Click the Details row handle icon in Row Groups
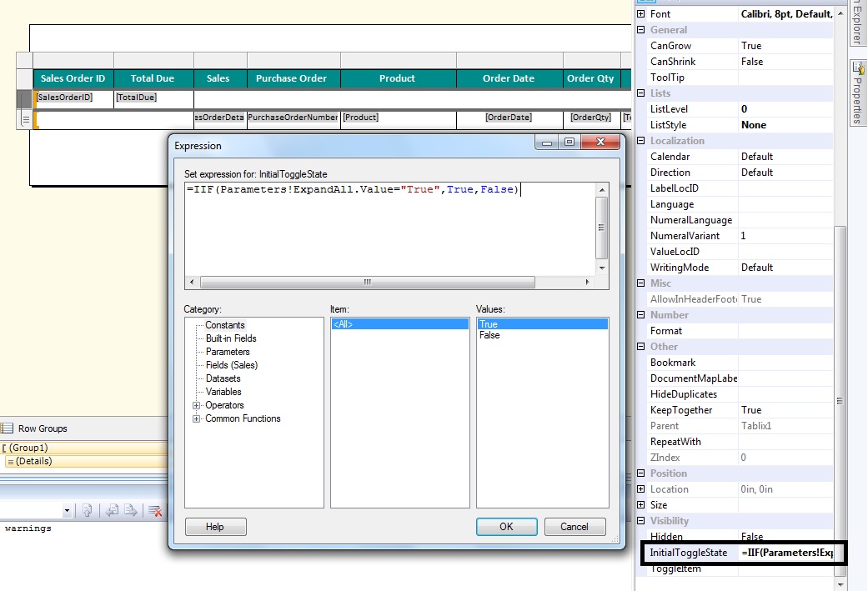Screen dimensions: 868x591 point(10,461)
